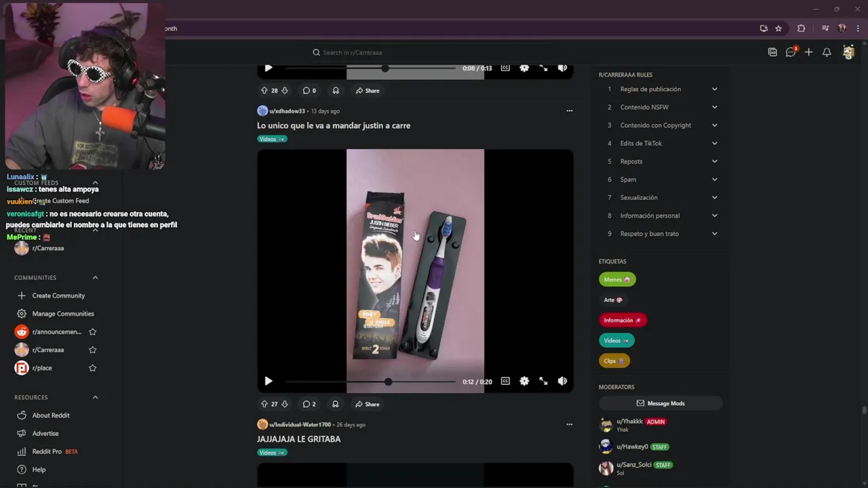This screenshot has height=488, width=868.
Task: Open moderator u/Hawkey0 profile
Action: 632,447
